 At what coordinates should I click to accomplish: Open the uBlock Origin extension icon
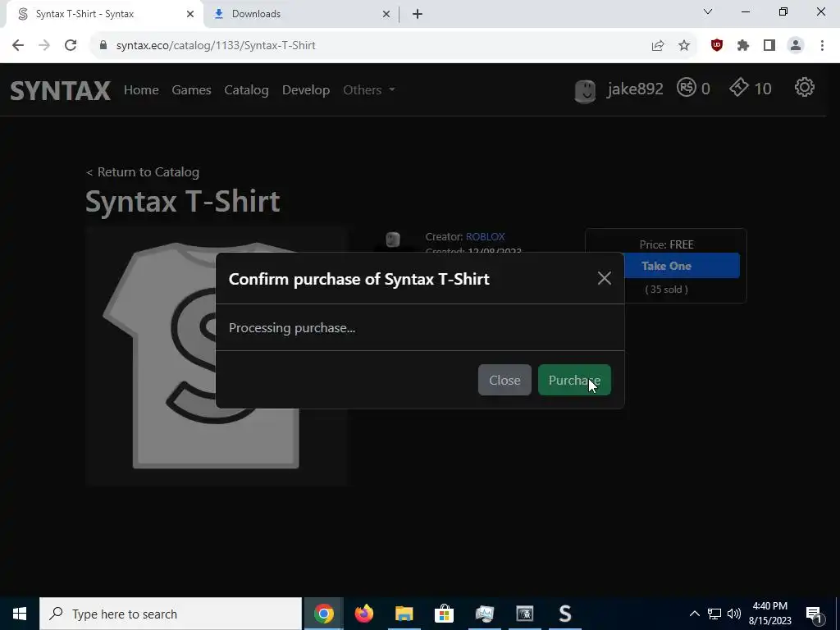point(717,46)
